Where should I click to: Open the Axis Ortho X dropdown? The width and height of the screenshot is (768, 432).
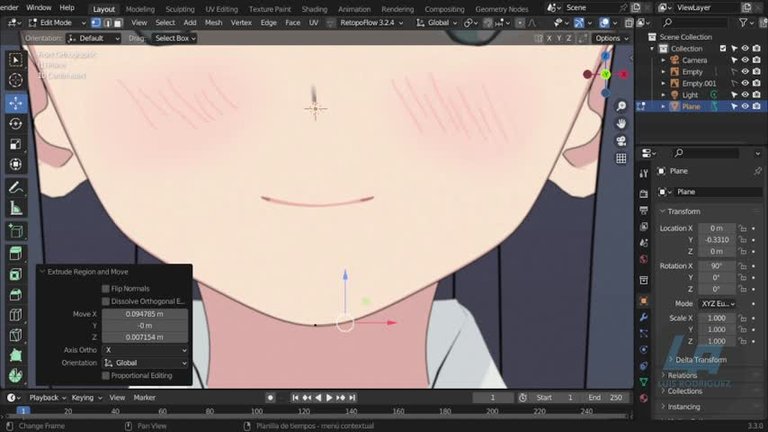point(144,350)
